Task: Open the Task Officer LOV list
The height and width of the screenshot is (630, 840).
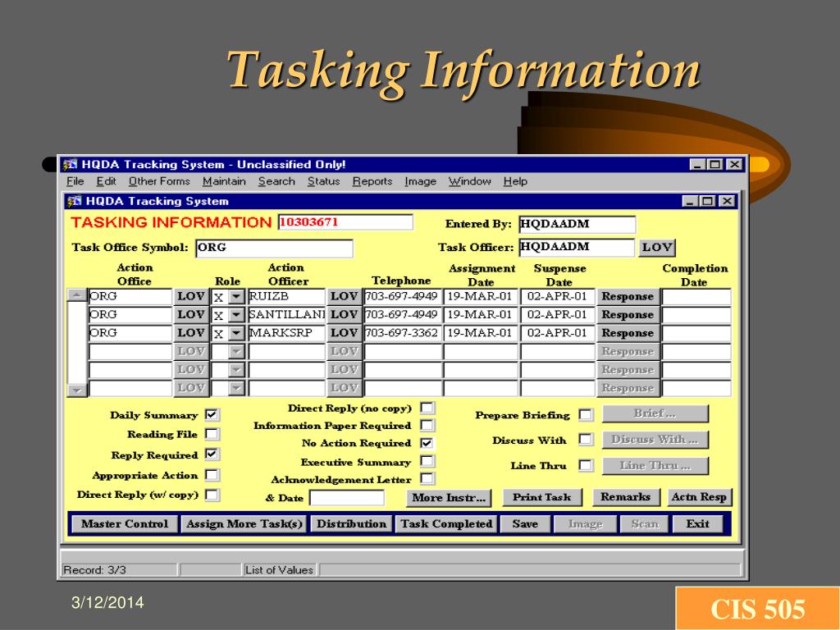Action: [656, 248]
